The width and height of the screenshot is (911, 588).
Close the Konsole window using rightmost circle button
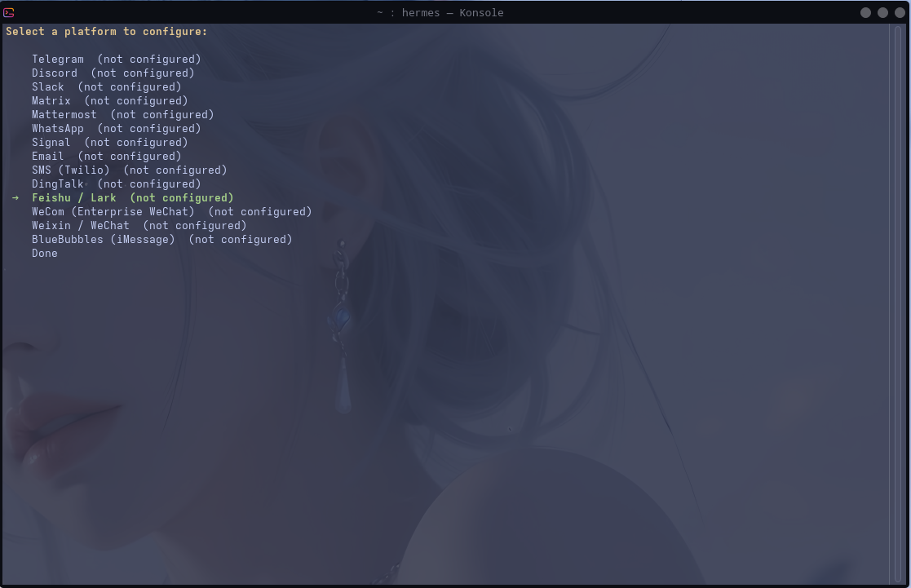click(x=899, y=12)
